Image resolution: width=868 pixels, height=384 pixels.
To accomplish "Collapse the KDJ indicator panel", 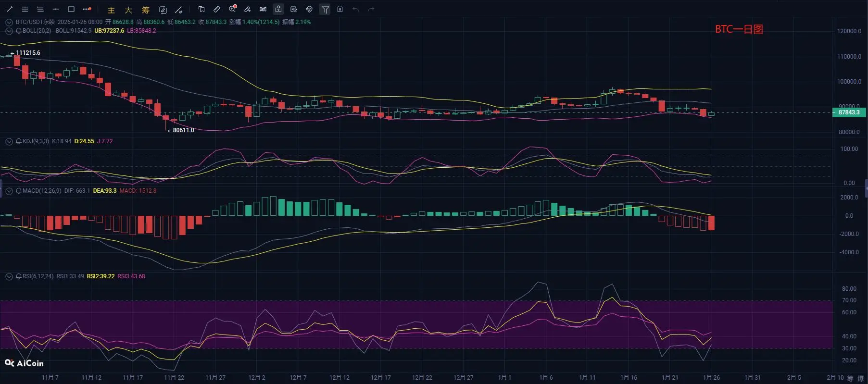I will (x=9, y=141).
